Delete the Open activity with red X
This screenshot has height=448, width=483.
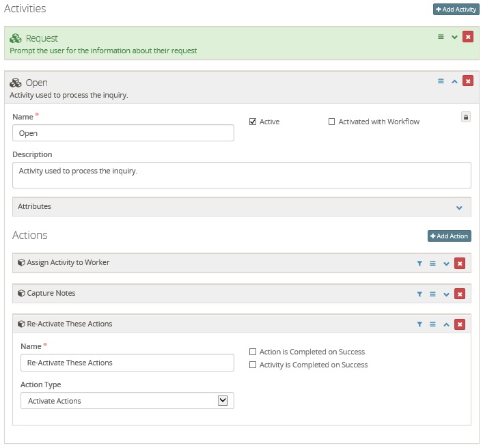tap(467, 81)
